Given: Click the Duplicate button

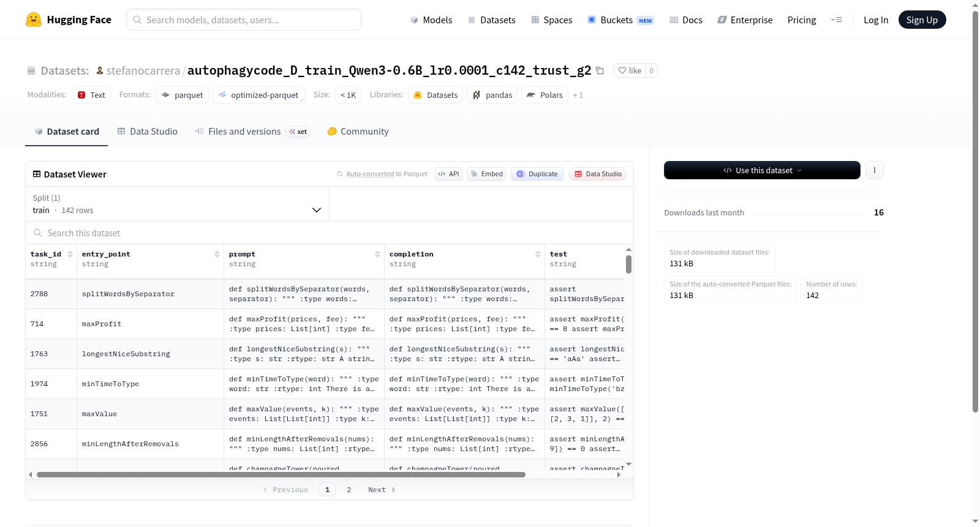Looking at the screenshot, I should [537, 174].
